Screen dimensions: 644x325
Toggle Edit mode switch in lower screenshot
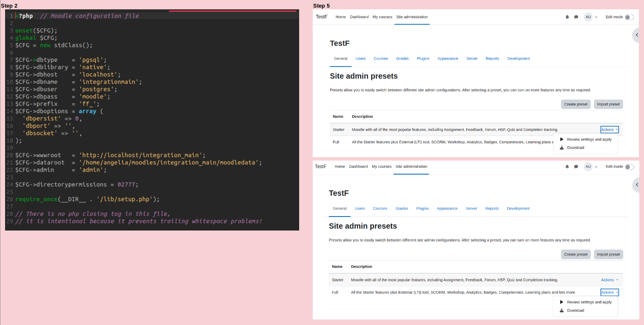pyautogui.click(x=629, y=167)
